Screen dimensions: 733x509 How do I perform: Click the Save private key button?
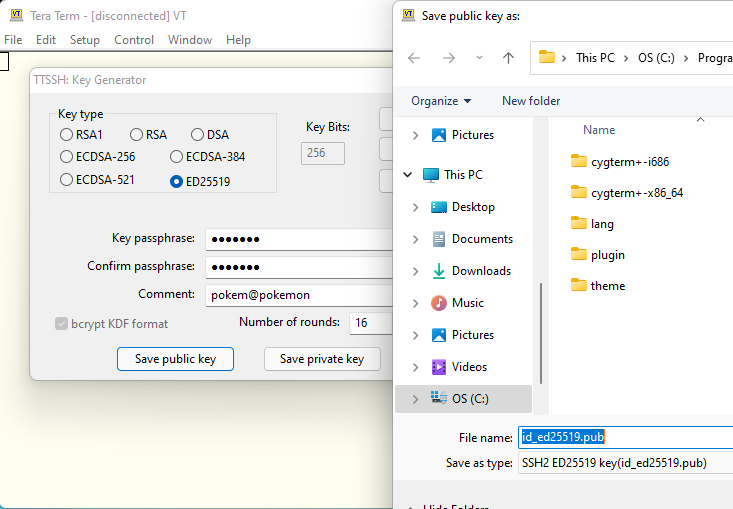(x=322, y=359)
